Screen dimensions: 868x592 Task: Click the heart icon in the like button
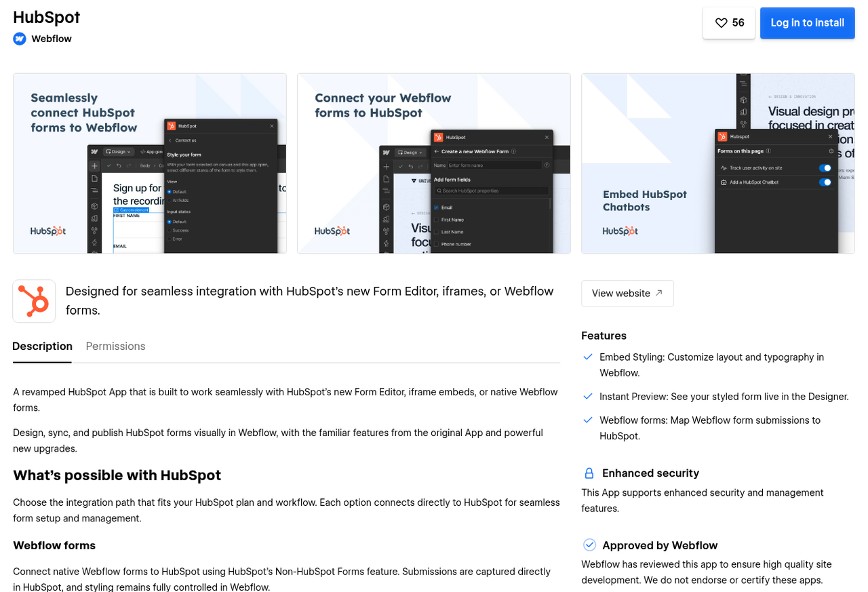[x=722, y=23]
